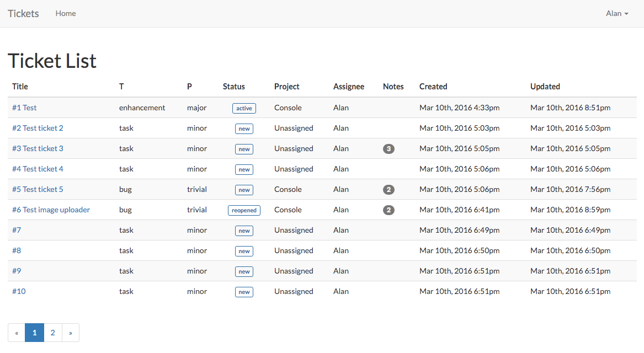
Task: Click the new status badge on ticket #10
Action: (x=244, y=292)
